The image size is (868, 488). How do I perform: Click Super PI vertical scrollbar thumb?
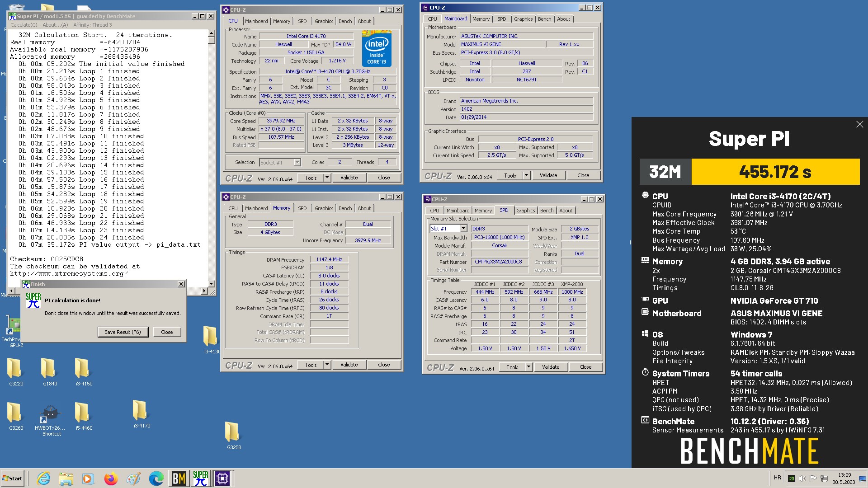[211, 40]
